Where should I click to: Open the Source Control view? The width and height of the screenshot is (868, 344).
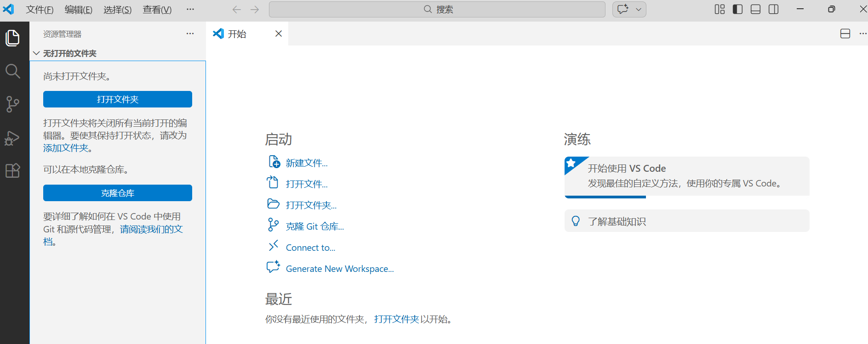[12, 104]
